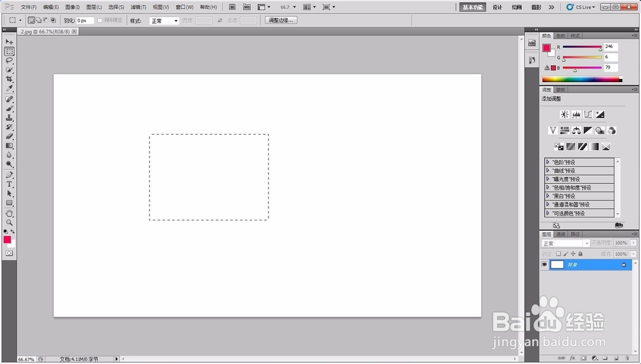Select the Eyedropper tool
Image resolution: width=641 pixels, height=364 pixels.
[x=9, y=88]
